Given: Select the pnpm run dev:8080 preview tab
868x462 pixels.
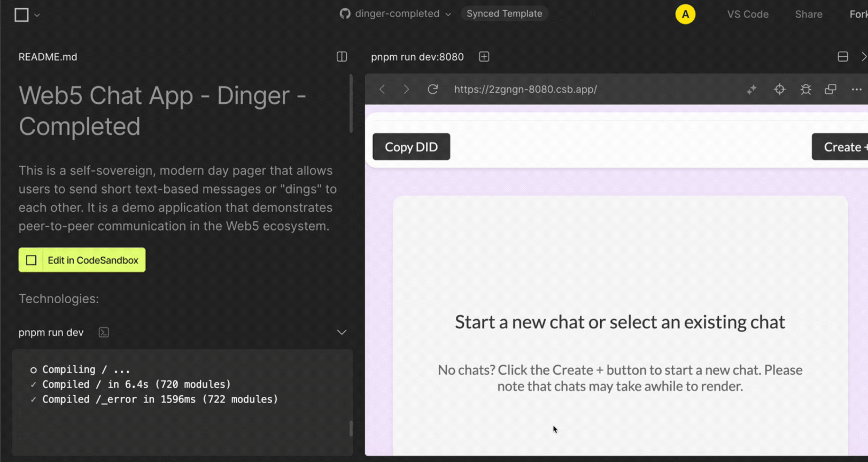Looking at the screenshot, I should (x=417, y=57).
